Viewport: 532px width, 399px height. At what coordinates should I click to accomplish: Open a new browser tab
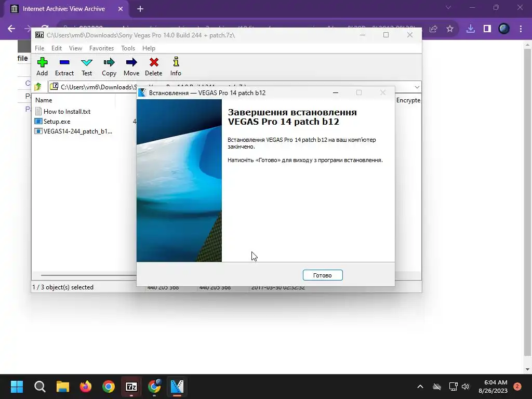tap(140, 9)
